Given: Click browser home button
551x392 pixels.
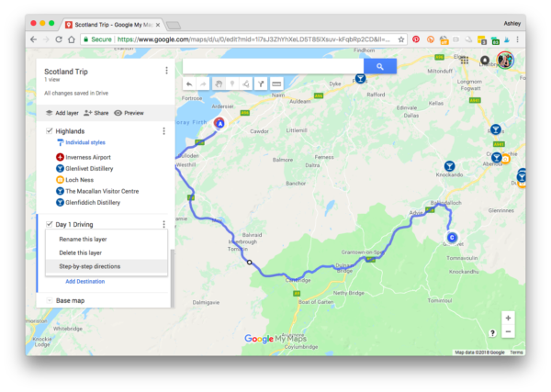Looking at the screenshot, I should (x=72, y=39).
